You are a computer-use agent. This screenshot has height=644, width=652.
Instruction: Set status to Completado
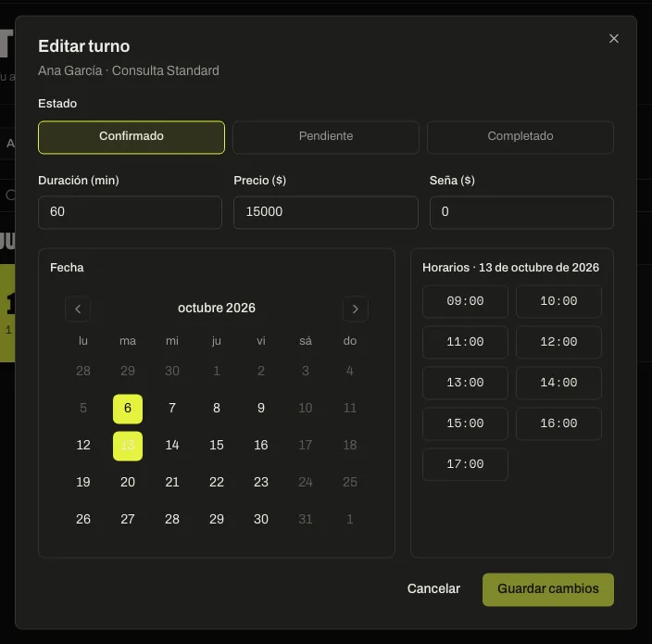[x=520, y=137]
